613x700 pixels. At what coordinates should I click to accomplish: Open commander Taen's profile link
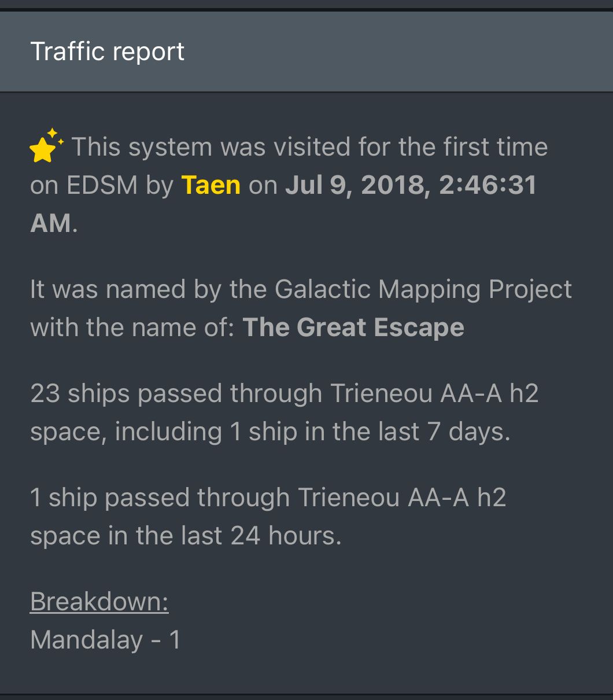(x=211, y=185)
